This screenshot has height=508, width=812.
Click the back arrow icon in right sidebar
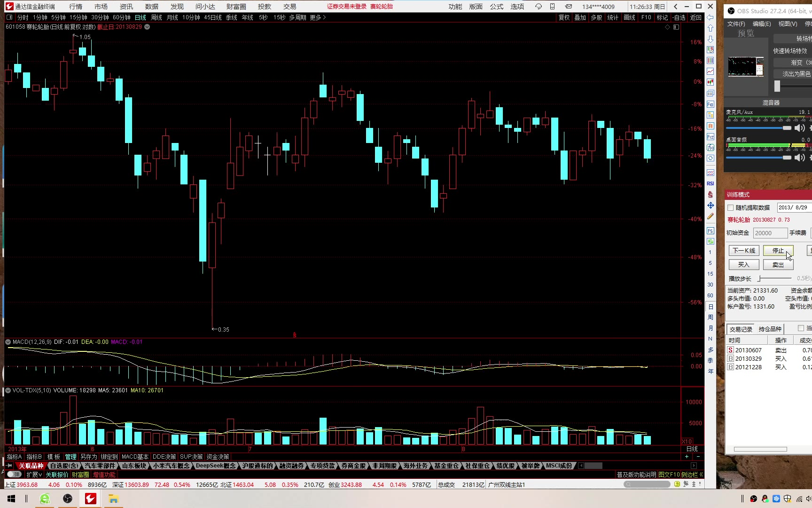click(x=710, y=17)
